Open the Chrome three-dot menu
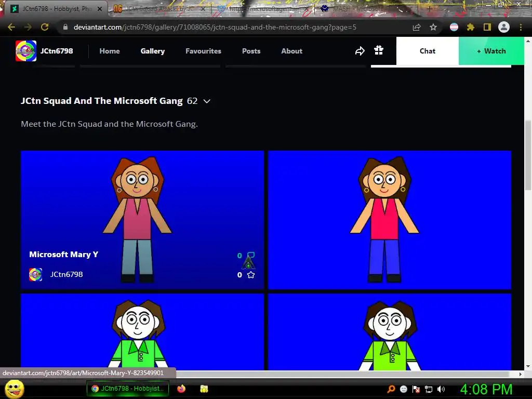 coord(521,27)
